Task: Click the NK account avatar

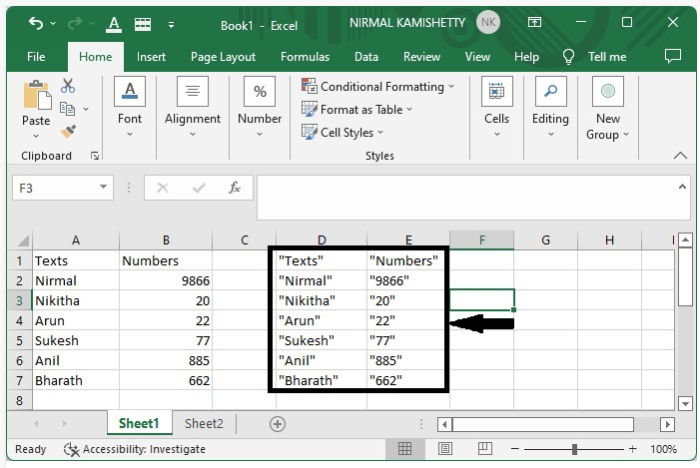Action: click(x=488, y=22)
